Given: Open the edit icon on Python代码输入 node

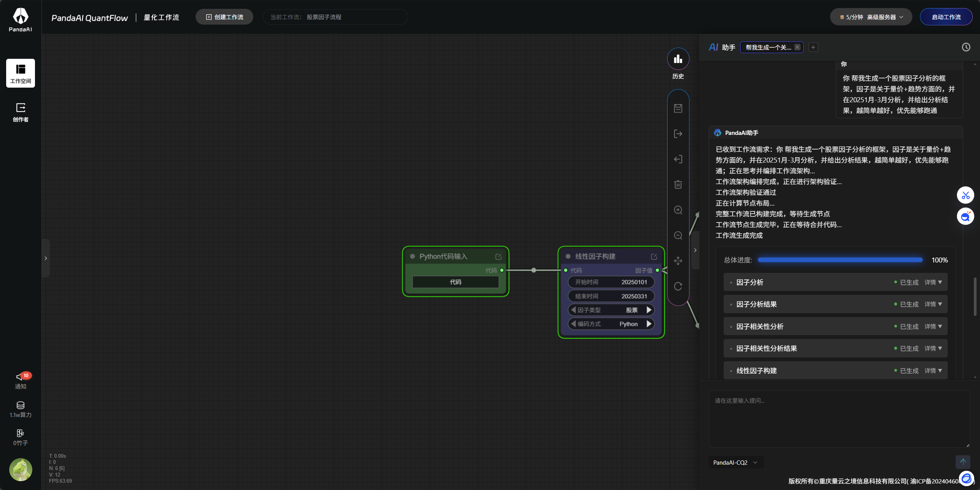Looking at the screenshot, I should (498, 256).
